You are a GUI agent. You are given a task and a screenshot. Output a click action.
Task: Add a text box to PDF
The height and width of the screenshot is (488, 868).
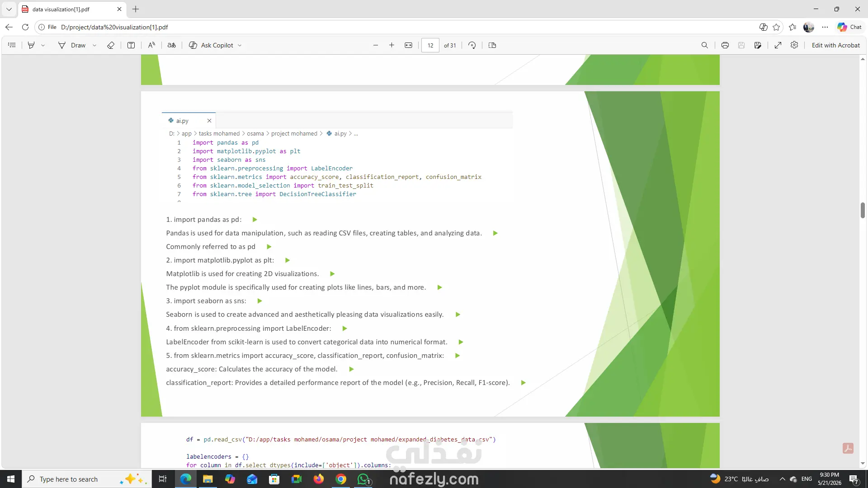(x=131, y=45)
